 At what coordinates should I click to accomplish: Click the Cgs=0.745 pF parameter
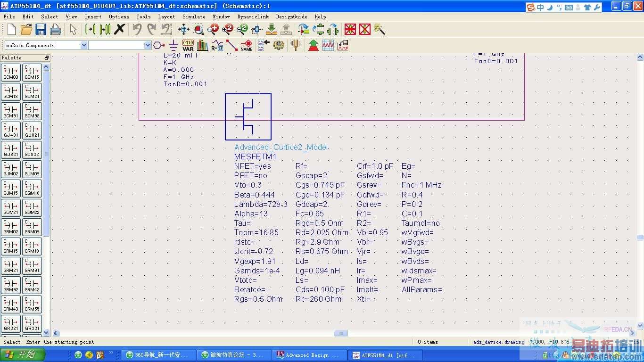[x=320, y=185]
